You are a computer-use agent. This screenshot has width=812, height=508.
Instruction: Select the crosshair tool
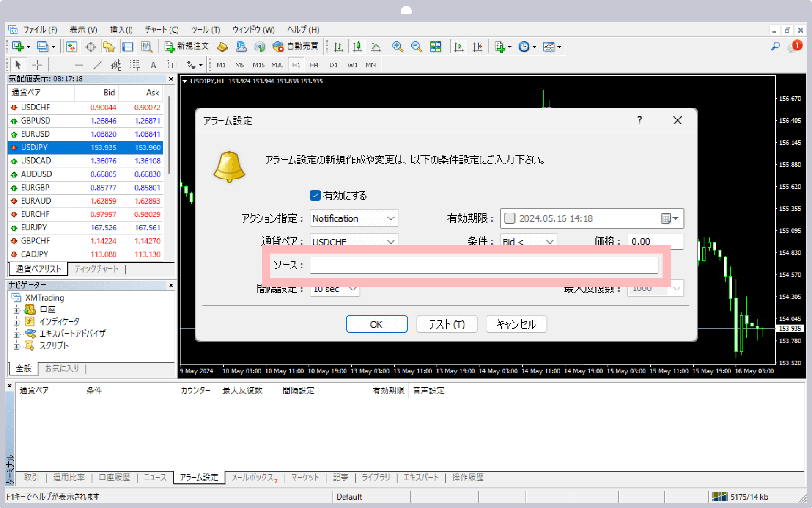point(37,65)
